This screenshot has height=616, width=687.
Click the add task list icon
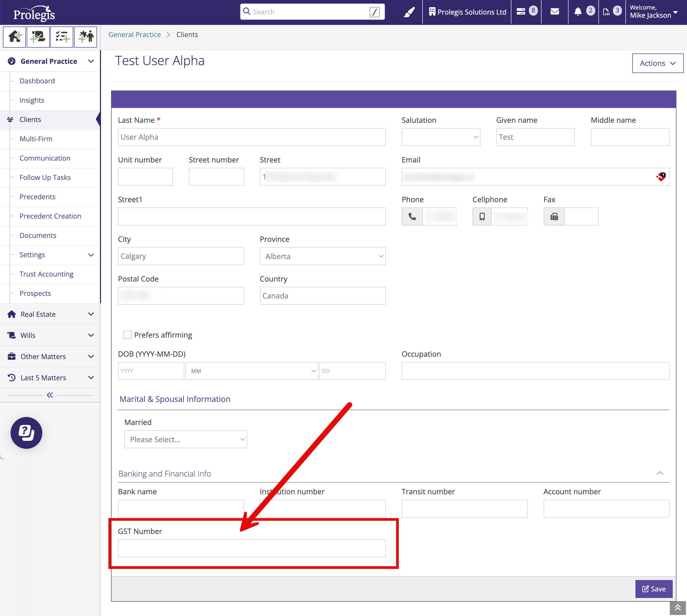tap(62, 37)
